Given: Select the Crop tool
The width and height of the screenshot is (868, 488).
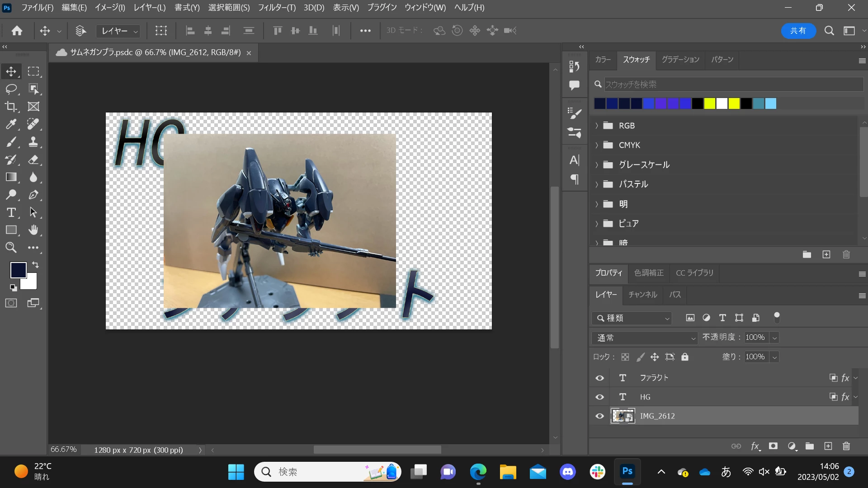Looking at the screenshot, I should [11, 107].
